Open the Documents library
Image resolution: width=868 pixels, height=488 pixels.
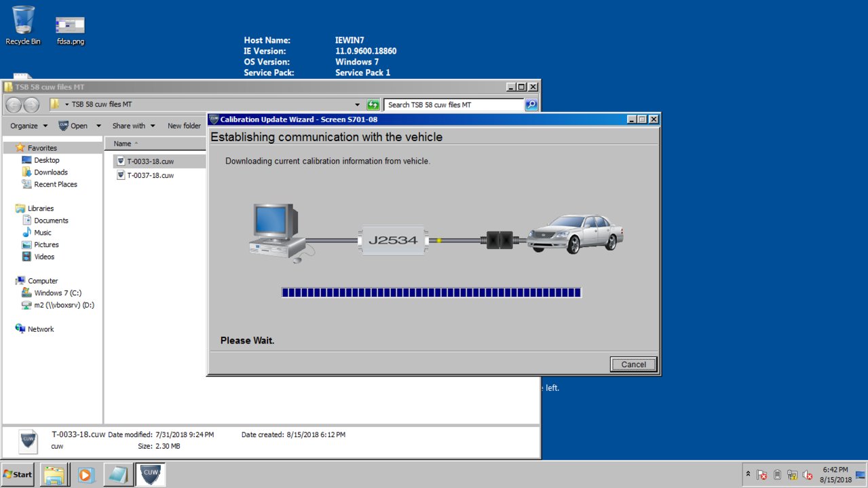(52, 221)
